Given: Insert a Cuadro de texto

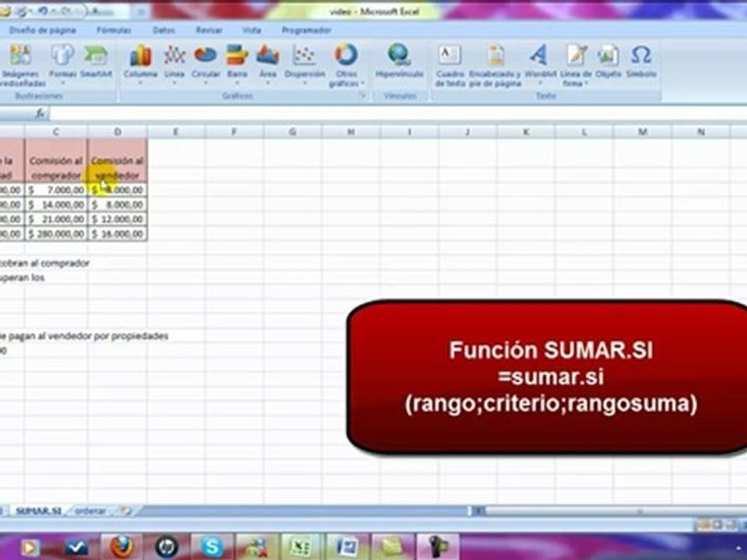Looking at the screenshot, I should [450, 65].
